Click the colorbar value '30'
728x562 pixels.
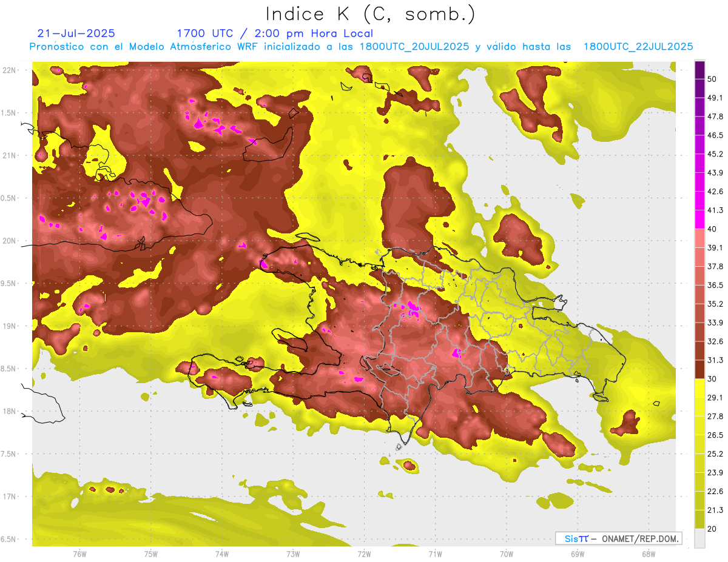pos(713,379)
